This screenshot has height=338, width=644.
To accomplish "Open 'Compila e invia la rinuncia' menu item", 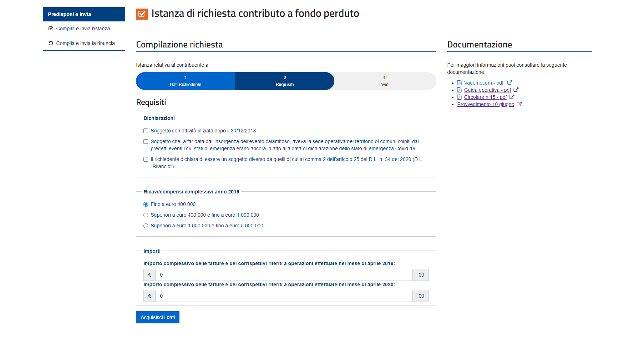I will [84, 43].
